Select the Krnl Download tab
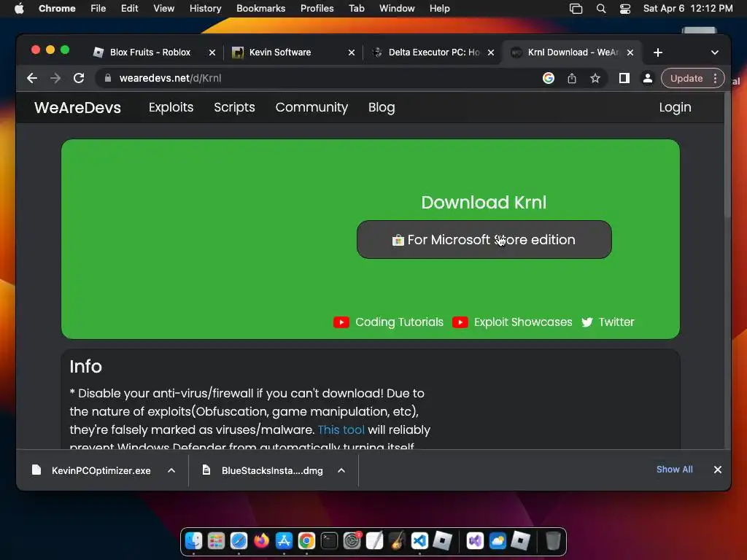 coord(572,52)
